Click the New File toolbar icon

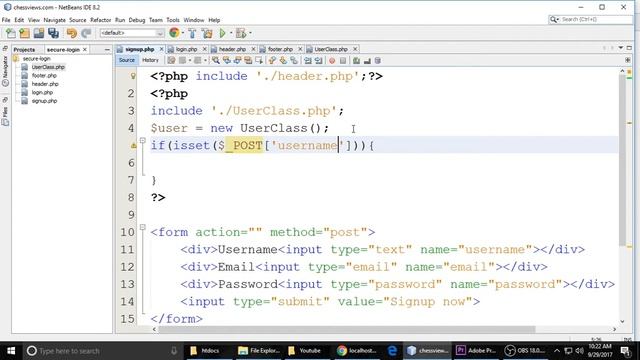[x=11, y=33]
